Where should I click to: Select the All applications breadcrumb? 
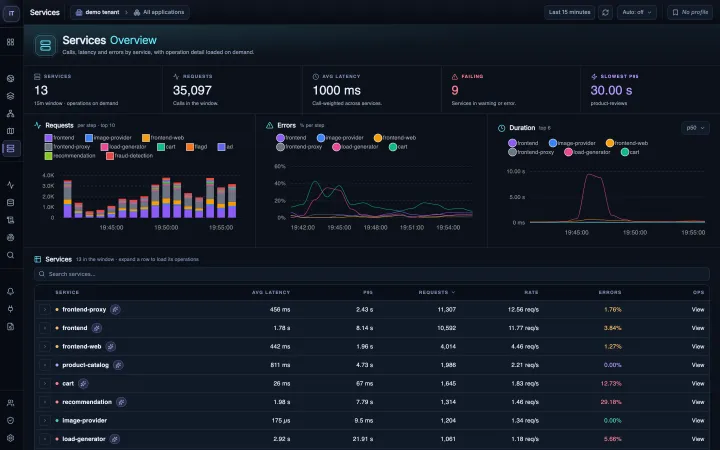(159, 12)
